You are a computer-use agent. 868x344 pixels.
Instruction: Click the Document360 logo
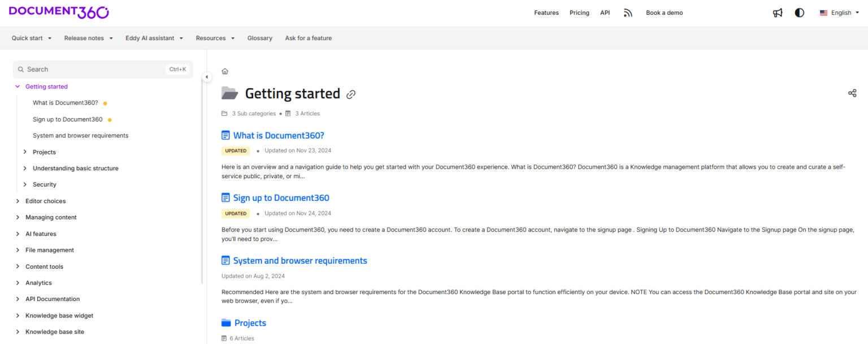tap(58, 12)
